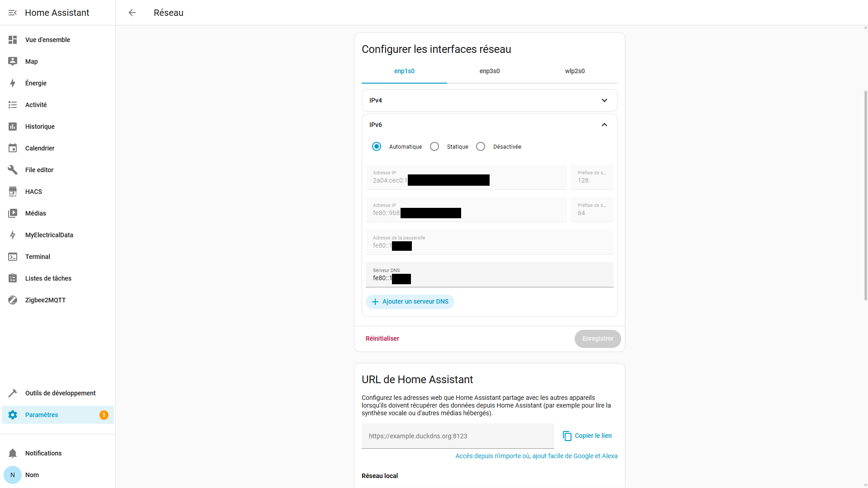
Task: Click the copy icon beside Copier le lien
Action: pos(567,436)
